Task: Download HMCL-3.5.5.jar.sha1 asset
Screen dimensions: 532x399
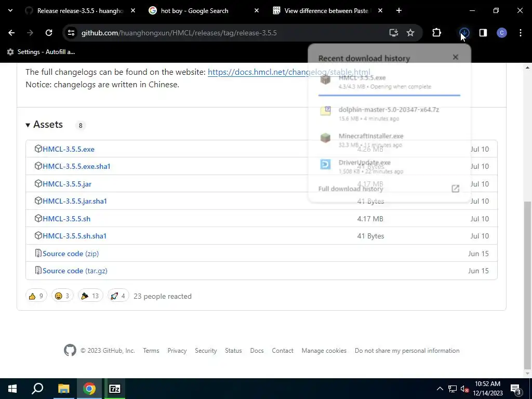Action: (75, 201)
